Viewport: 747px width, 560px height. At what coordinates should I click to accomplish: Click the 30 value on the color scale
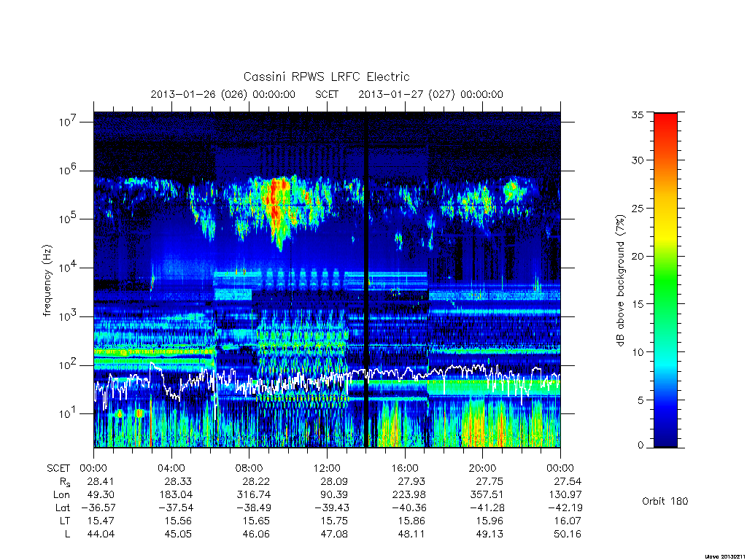coord(638,160)
